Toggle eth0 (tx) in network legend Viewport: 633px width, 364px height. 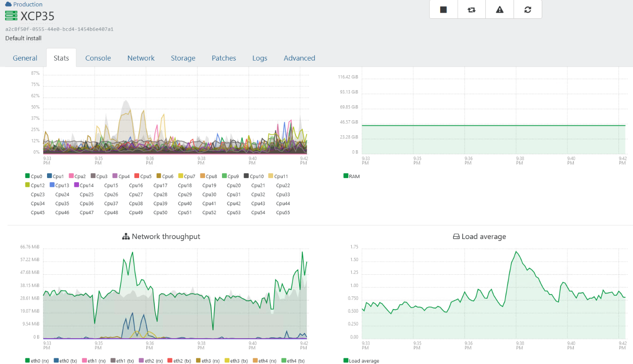65,361
